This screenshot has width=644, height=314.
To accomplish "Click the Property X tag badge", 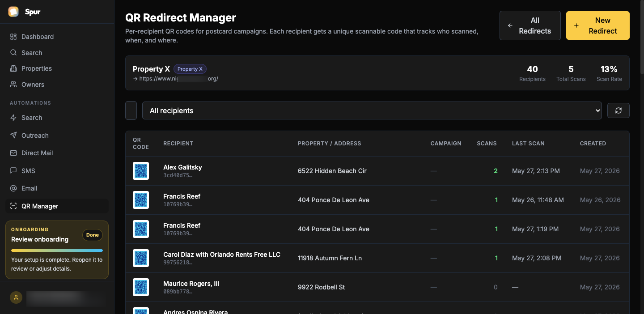I will point(190,69).
